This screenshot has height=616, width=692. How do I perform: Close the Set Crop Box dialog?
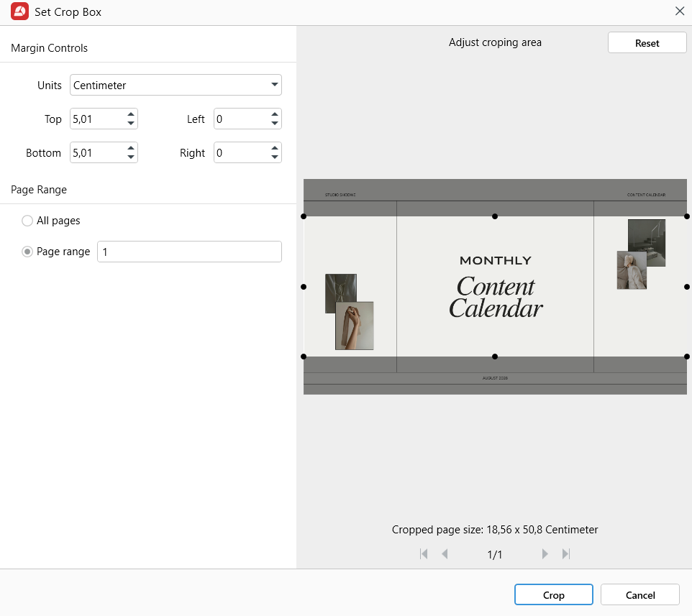coord(679,11)
